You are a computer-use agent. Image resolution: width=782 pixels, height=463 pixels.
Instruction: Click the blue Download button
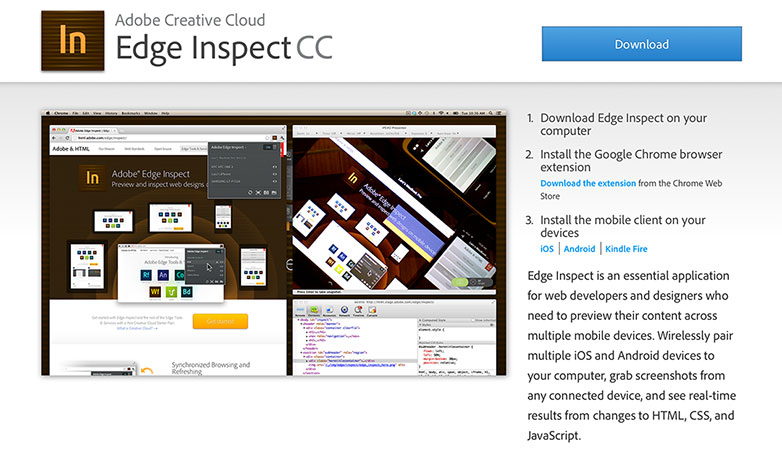tap(641, 44)
